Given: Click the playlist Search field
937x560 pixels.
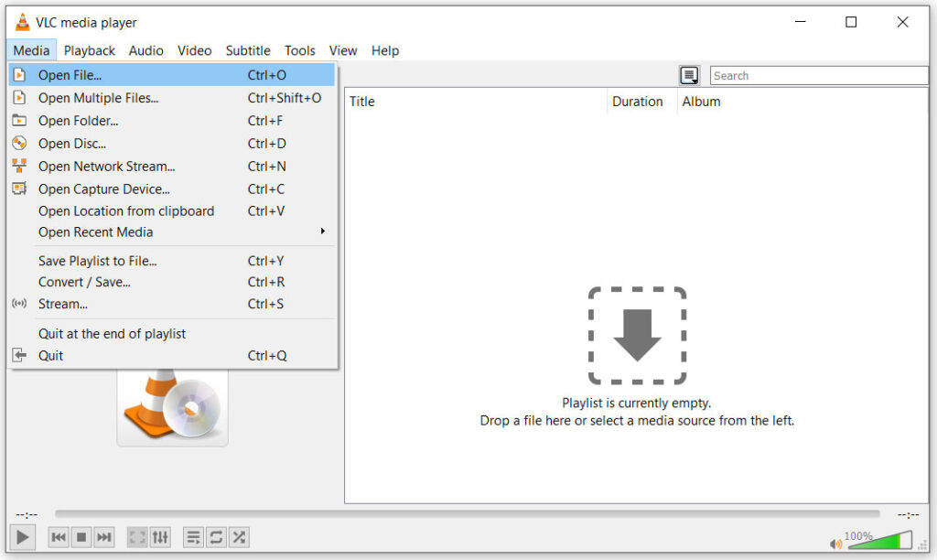Looking at the screenshot, I should 819,76.
